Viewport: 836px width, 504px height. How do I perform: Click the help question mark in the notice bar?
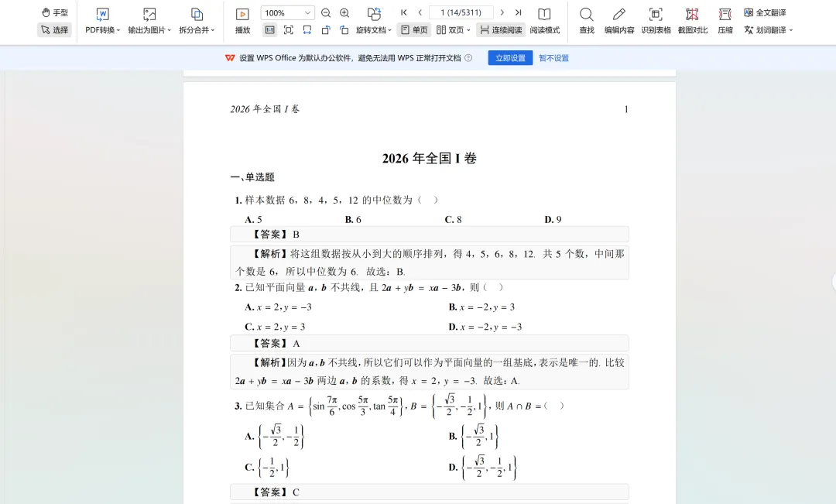(x=468, y=58)
